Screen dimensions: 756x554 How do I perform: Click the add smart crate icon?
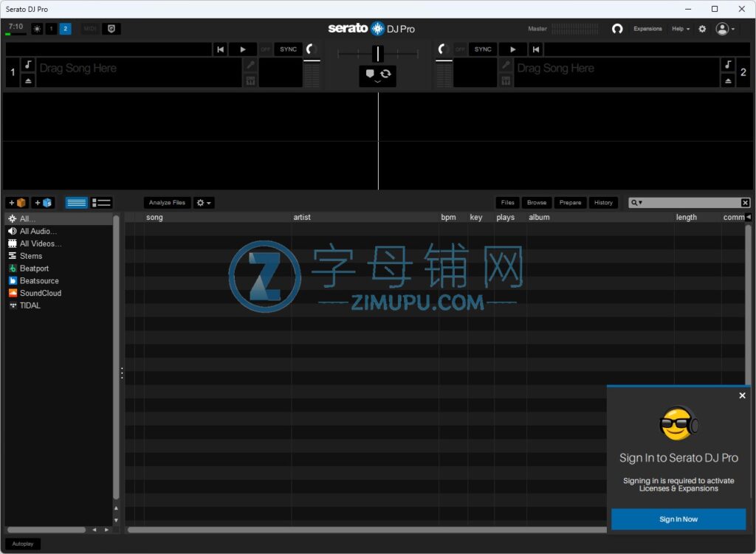click(43, 203)
